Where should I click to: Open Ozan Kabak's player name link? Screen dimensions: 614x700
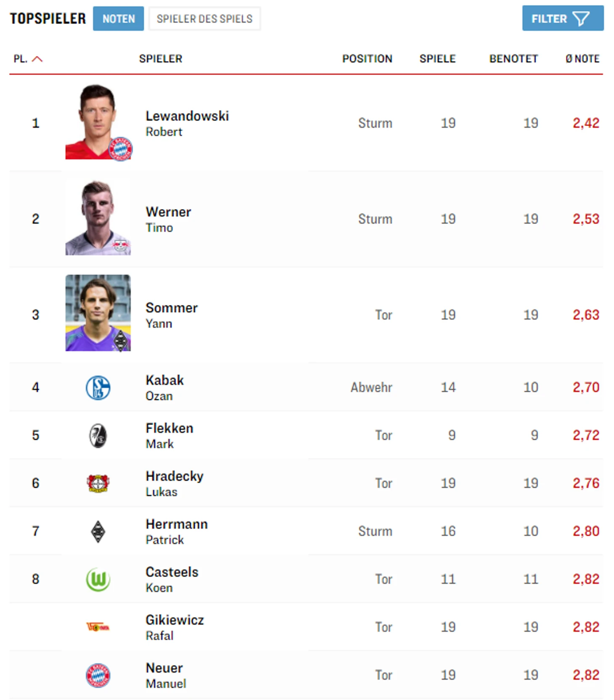tap(164, 380)
